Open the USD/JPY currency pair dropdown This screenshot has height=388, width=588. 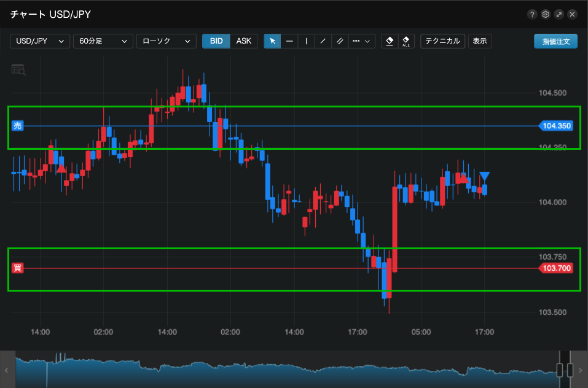tap(40, 41)
